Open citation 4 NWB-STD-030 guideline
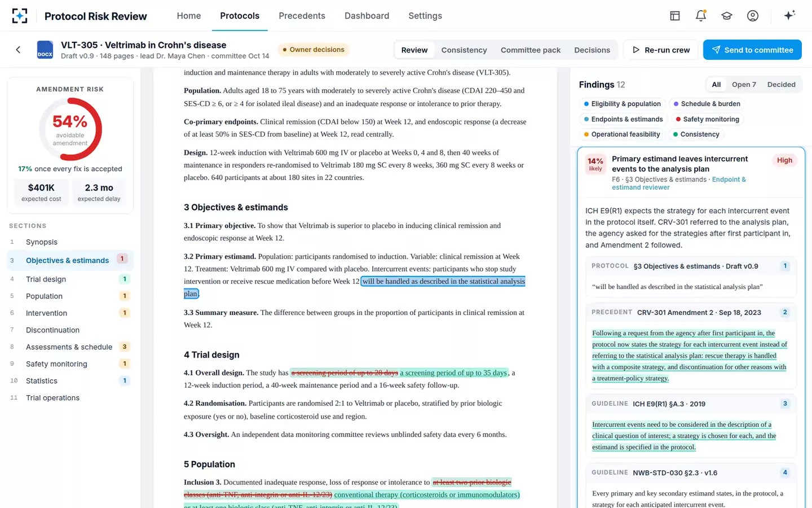The image size is (812, 508). point(691,487)
